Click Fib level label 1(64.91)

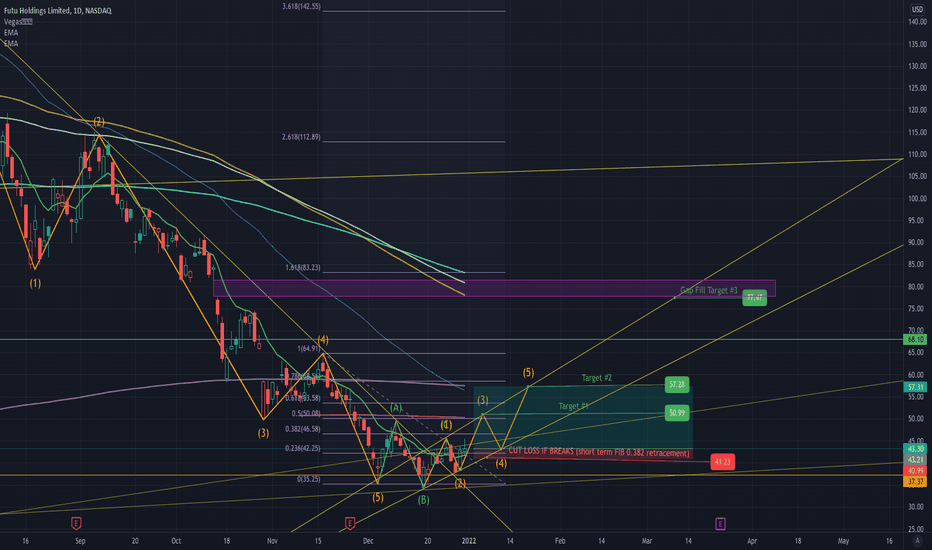point(308,349)
